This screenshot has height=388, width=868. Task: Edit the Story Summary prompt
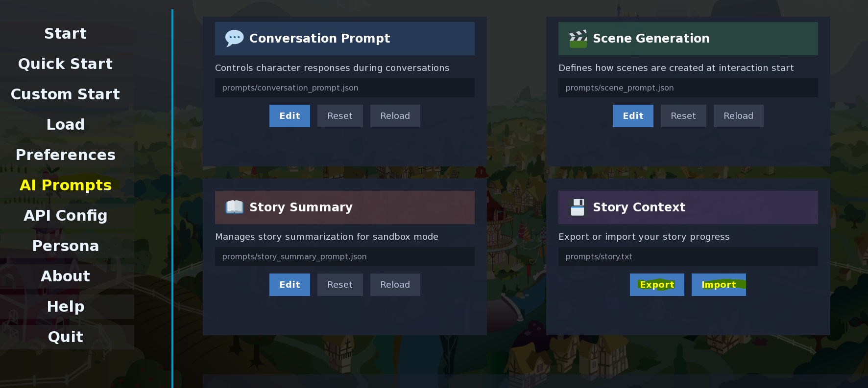click(289, 285)
